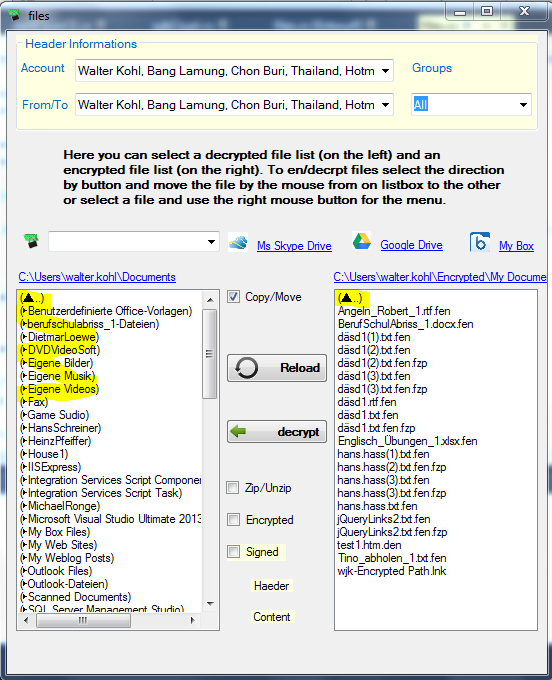Go up one folder in left list

32,298
